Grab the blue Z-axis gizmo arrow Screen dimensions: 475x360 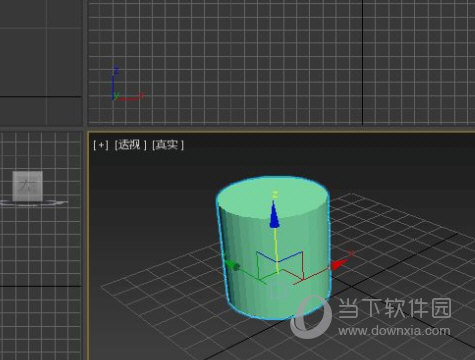pos(274,216)
